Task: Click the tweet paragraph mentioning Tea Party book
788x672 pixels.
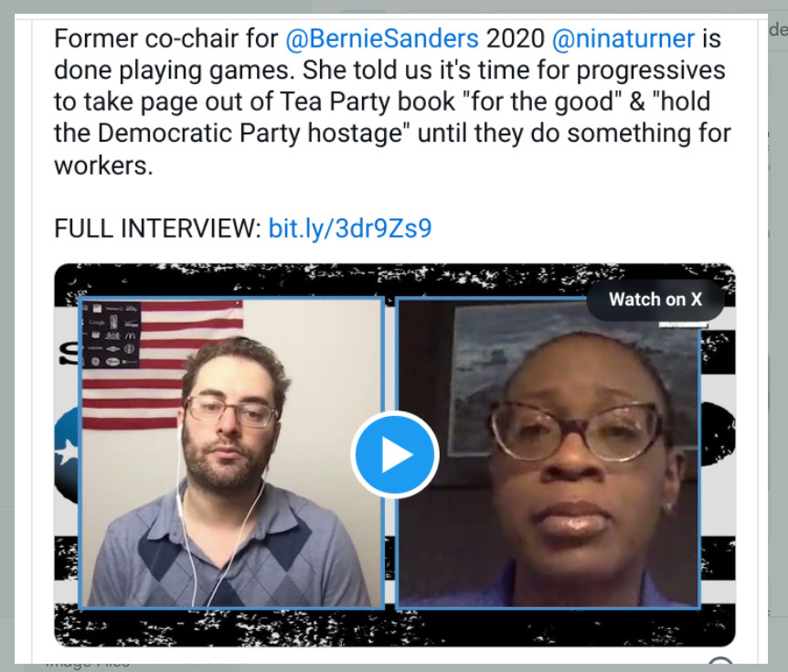Action: pyautogui.click(x=392, y=102)
